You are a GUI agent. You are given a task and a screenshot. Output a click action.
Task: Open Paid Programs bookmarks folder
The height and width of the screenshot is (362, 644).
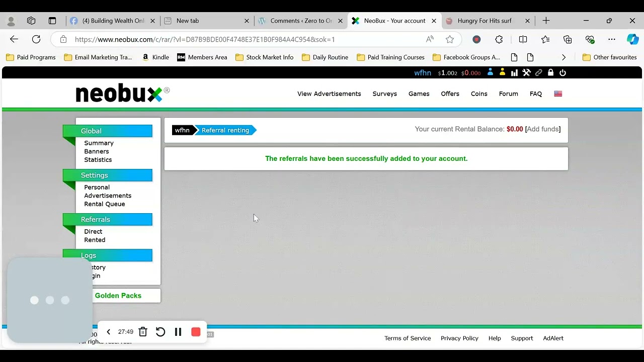[31, 57]
